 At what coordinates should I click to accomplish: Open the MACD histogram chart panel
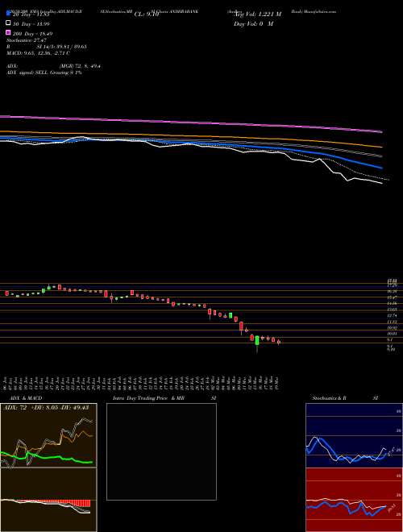48,500
